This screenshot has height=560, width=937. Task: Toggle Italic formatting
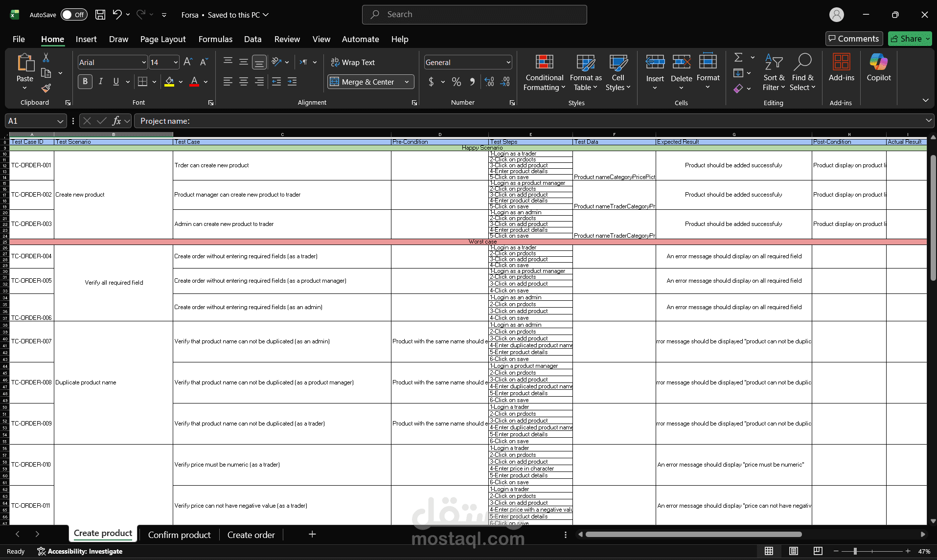point(101,82)
